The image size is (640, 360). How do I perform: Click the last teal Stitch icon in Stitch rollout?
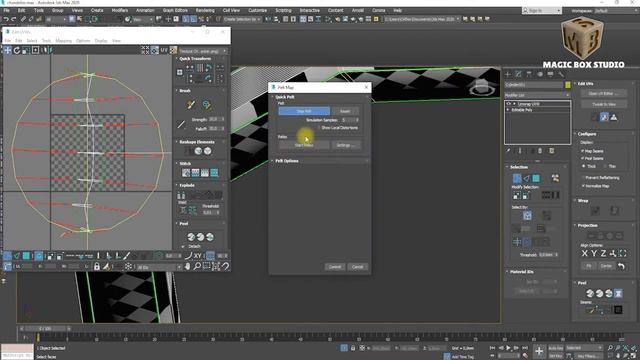tap(214, 173)
